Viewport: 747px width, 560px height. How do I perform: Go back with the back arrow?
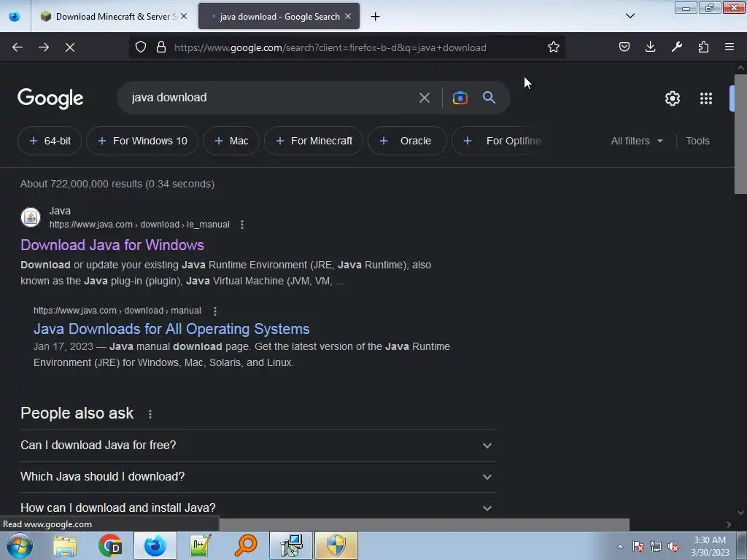(x=18, y=47)
